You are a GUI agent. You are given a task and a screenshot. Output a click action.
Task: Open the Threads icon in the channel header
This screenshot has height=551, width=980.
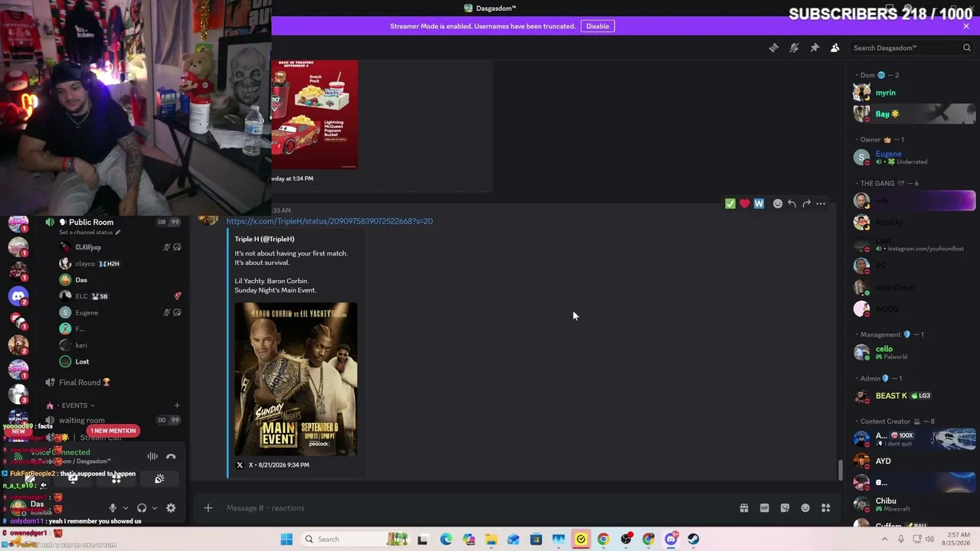pos(773,48)
